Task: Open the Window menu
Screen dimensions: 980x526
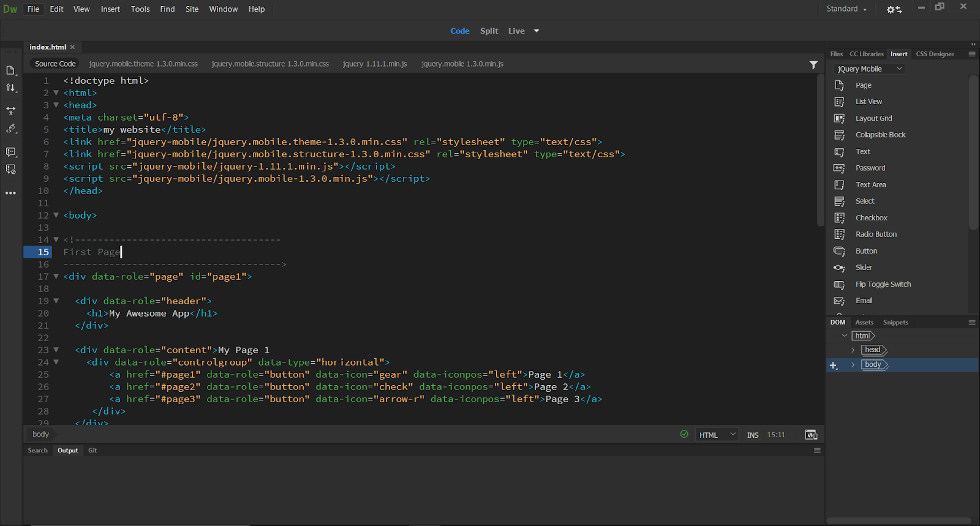Action: coord(223,9)
